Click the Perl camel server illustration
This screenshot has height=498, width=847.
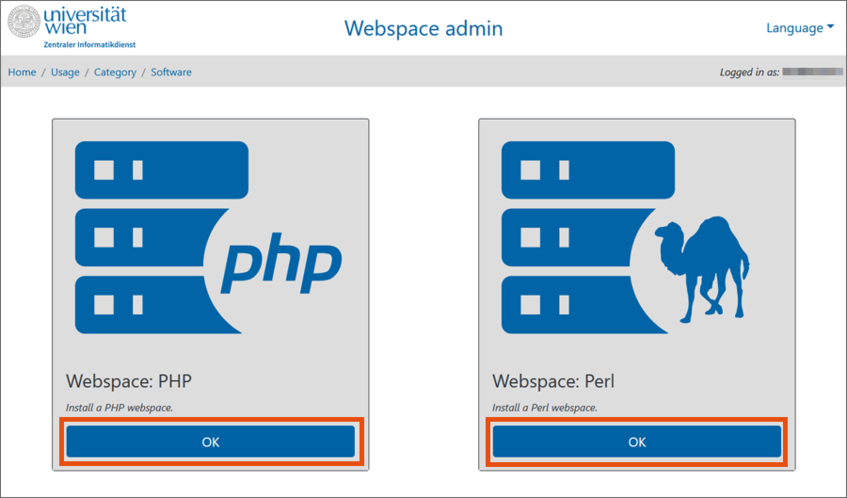[626, 238]
